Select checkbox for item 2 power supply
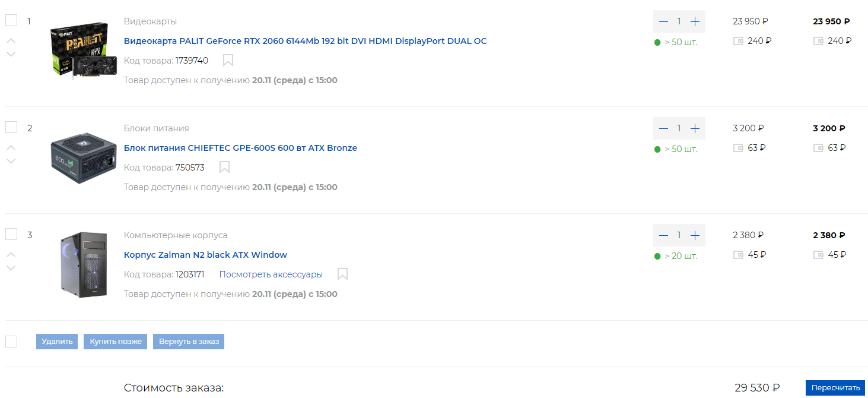 (11, 127)
